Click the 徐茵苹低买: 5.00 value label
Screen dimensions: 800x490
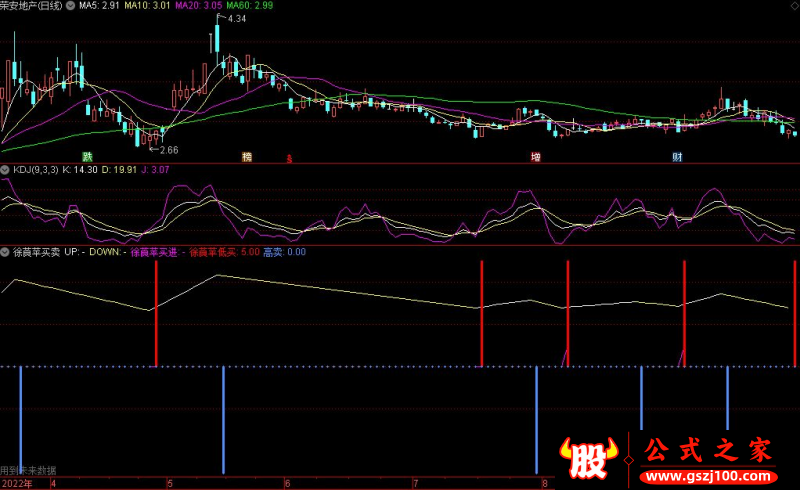(x=224, y=252)
